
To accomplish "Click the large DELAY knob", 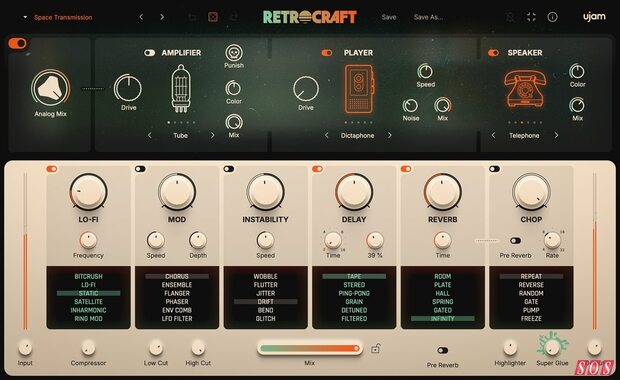I will pos(354,192).
